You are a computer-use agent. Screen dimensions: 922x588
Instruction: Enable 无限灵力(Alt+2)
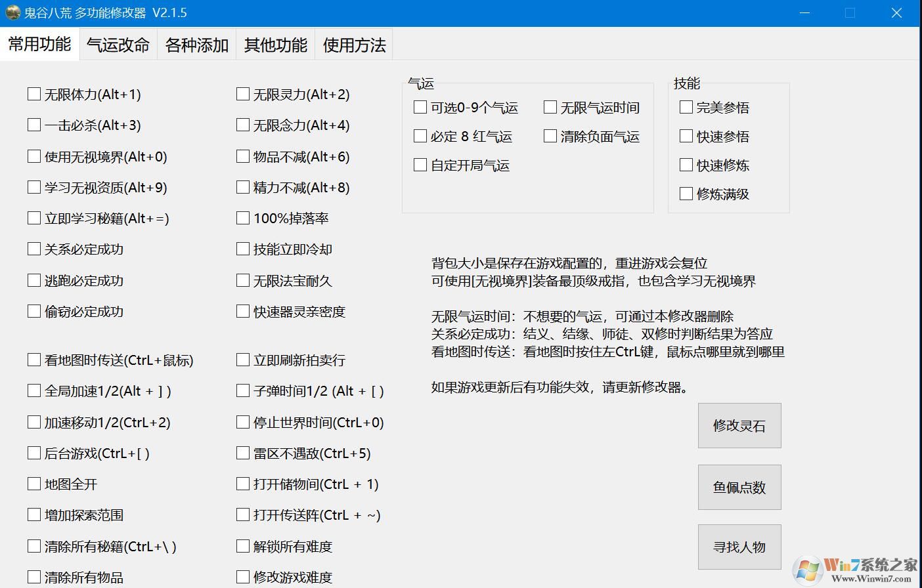242,94
